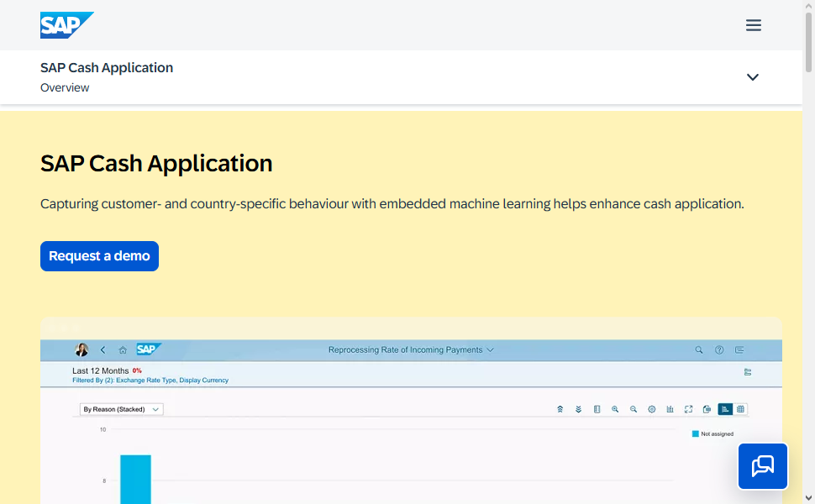The image size is (815, 504).
Task: Switch to chart view toggle
Action: click(x=725, y=409)
